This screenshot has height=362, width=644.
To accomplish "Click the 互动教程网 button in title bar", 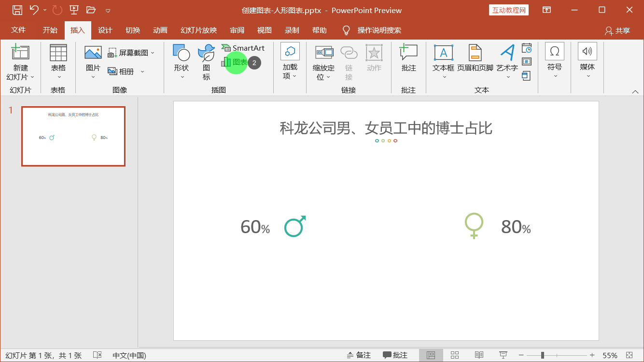I will (x=509, y=10).
